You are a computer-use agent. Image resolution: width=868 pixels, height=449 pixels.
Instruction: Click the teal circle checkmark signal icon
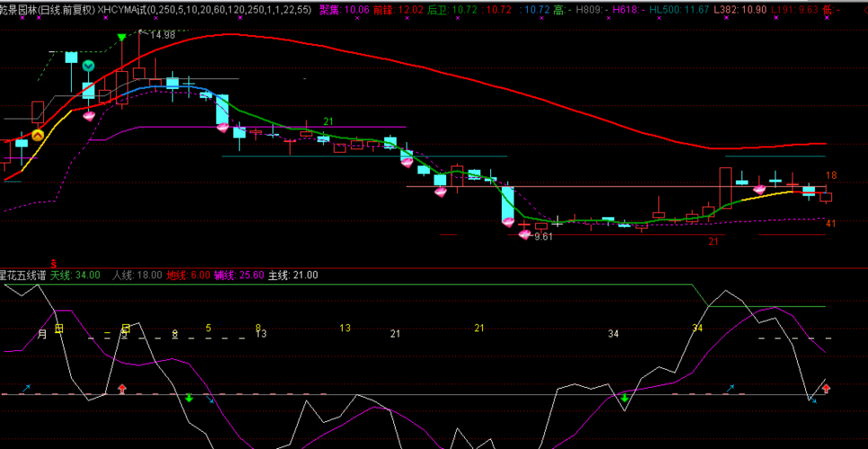click(88, 66)
